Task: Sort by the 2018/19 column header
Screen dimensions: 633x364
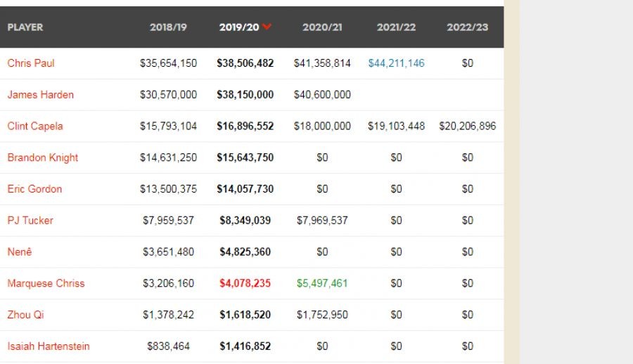Action: (x=168, y=27)
